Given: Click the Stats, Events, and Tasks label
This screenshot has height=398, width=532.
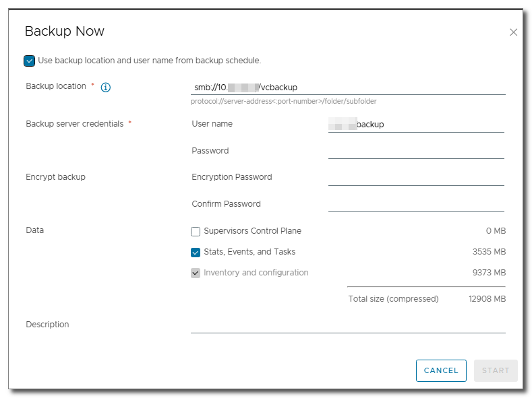Looking at the screenshot, I should click(x=249, y=252).
